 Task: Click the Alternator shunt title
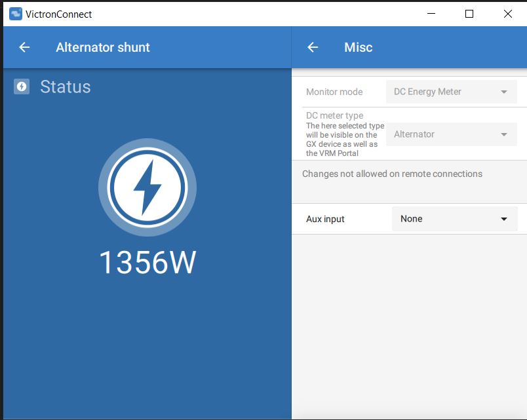pyautogui.click(x=103, y=47)
